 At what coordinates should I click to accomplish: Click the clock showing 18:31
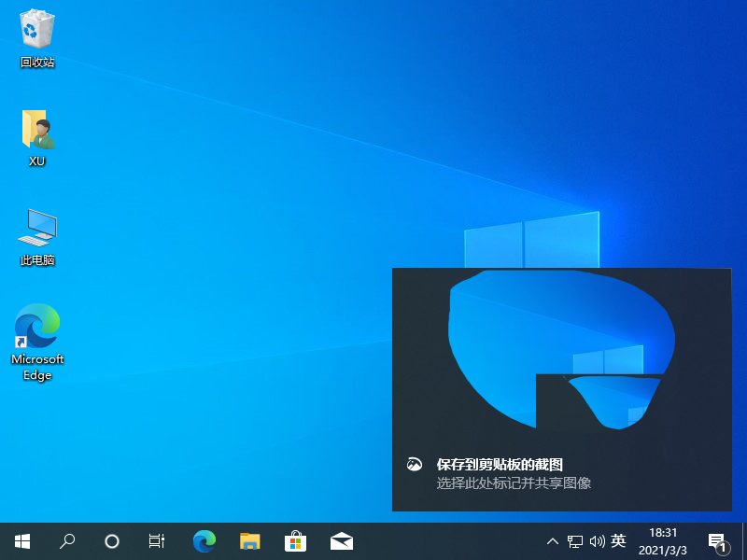coord(665,540)
